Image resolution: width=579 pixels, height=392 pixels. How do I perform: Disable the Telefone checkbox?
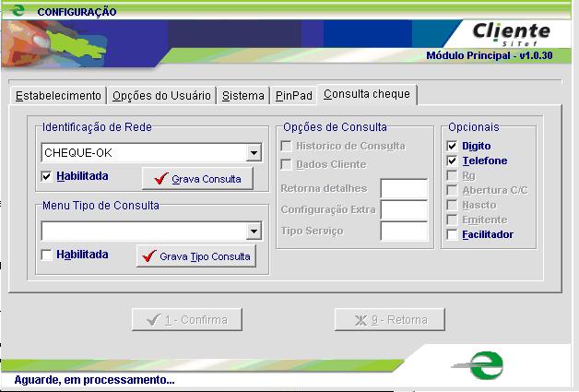(x=452, y=160)
